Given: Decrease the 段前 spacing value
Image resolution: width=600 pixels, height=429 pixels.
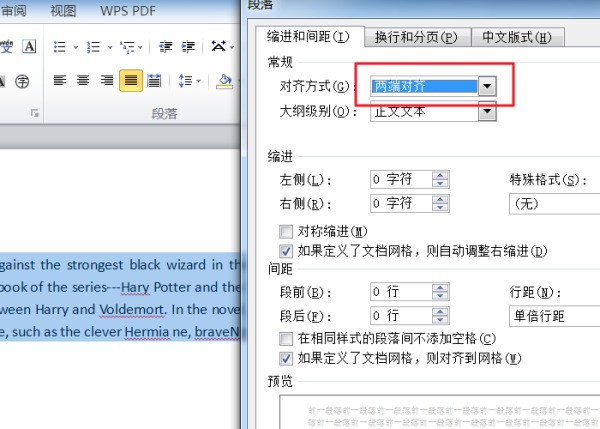Looking at the screenshot, I should (440, 296).
